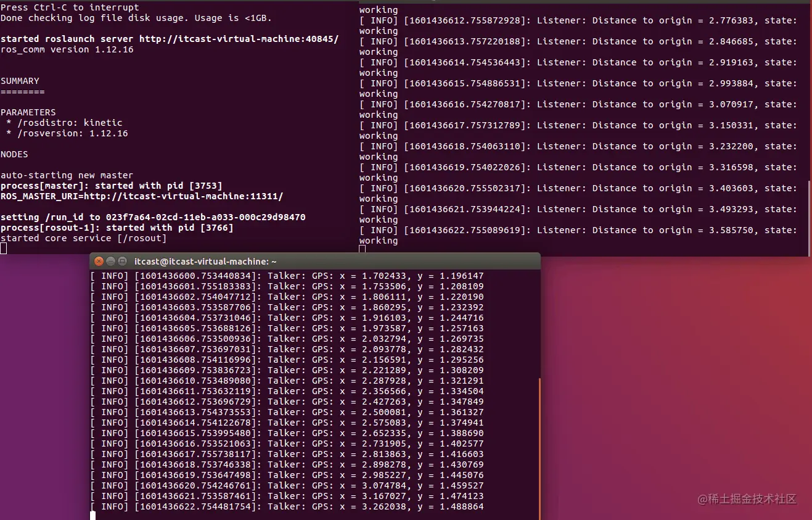The height and width of the screenshot is (520, 812).
Task: Click Talker GPS line x = 2.221289
Action: (x=287, y=370)
